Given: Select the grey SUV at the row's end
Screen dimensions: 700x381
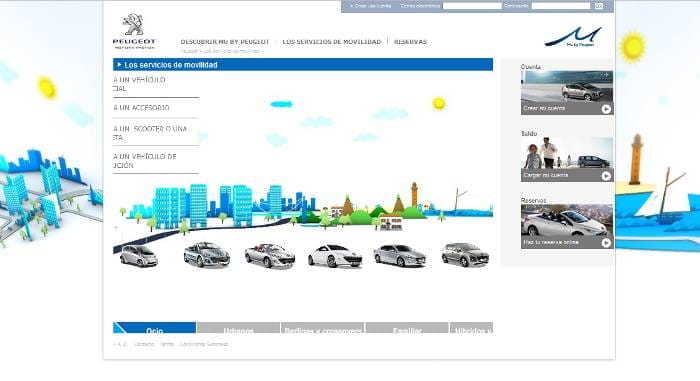Looking at the screenshot, I should click(465, 255).
